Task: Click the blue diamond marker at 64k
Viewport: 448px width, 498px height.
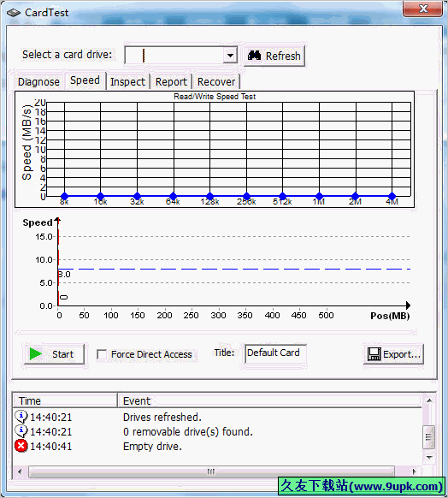Action: 174,196
